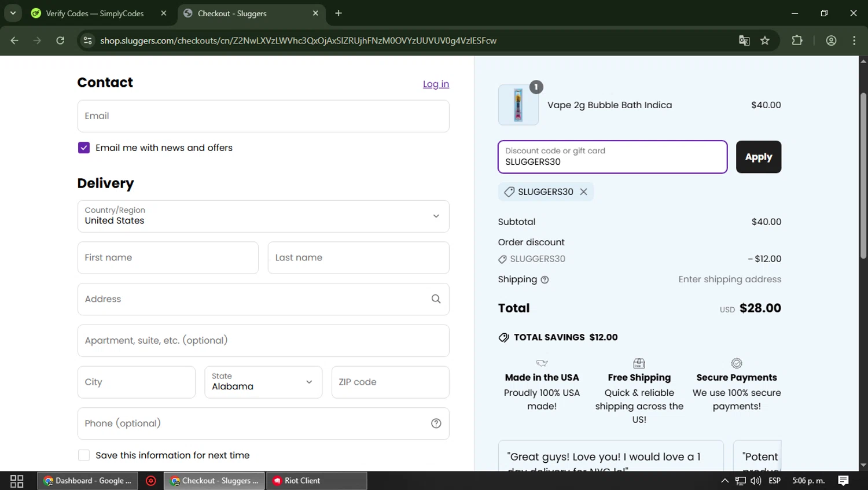Click the Free Shipping box icon
The image size is (868, 490).
pos(639,363)
